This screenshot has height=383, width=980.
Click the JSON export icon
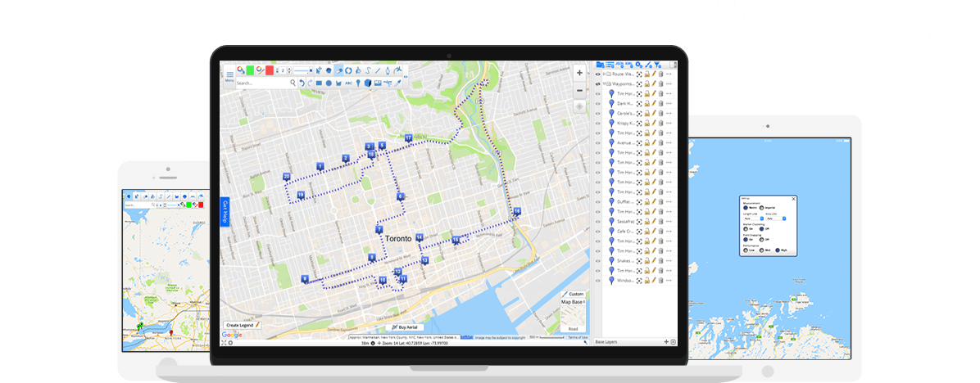pyautogui.click(x=619, y=65)
